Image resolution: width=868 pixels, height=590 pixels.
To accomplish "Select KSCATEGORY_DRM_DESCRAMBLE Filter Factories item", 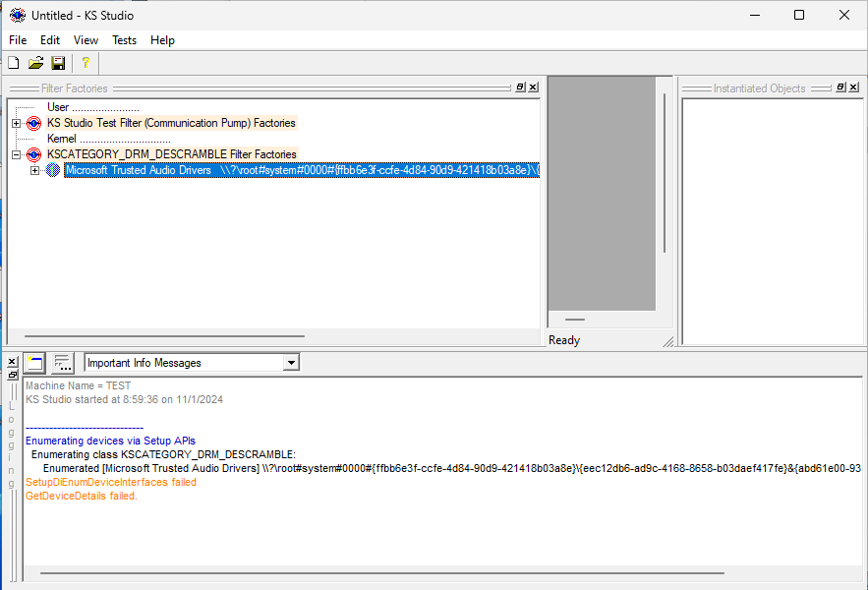I will (x=172, y=154).
